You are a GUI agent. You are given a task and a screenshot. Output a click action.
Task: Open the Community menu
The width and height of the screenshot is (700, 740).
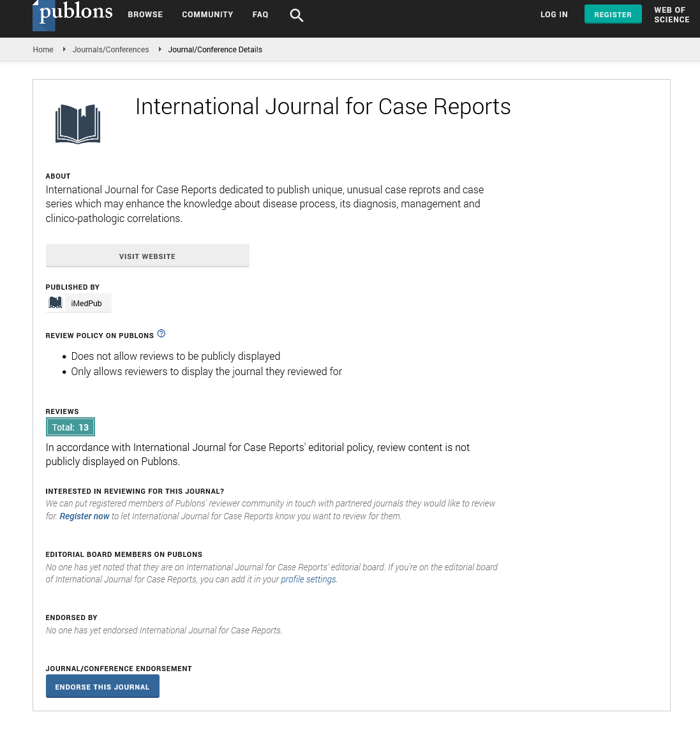pyautogui.click(x=207, y=15)
